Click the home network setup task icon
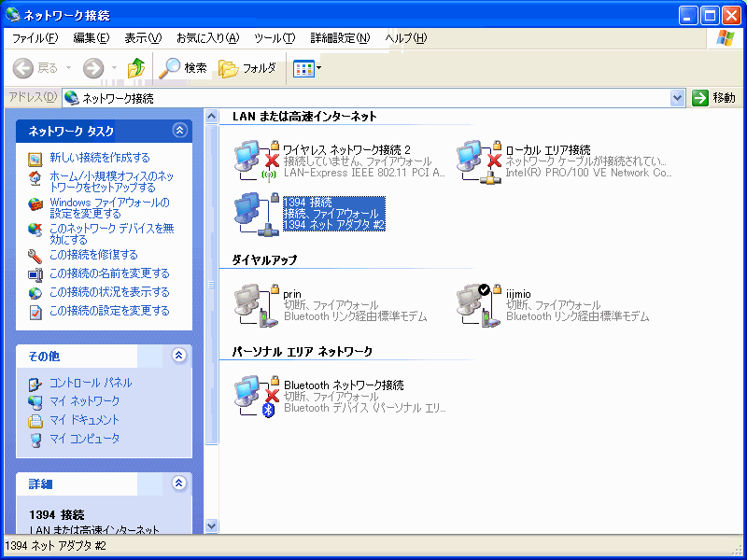747x560 pixels. point(35,178)
